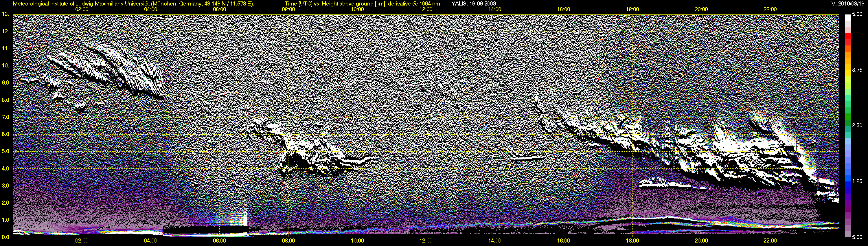Select the "3.0" height axis label
This screenshot has height=246, width=868.
(5, 186)
